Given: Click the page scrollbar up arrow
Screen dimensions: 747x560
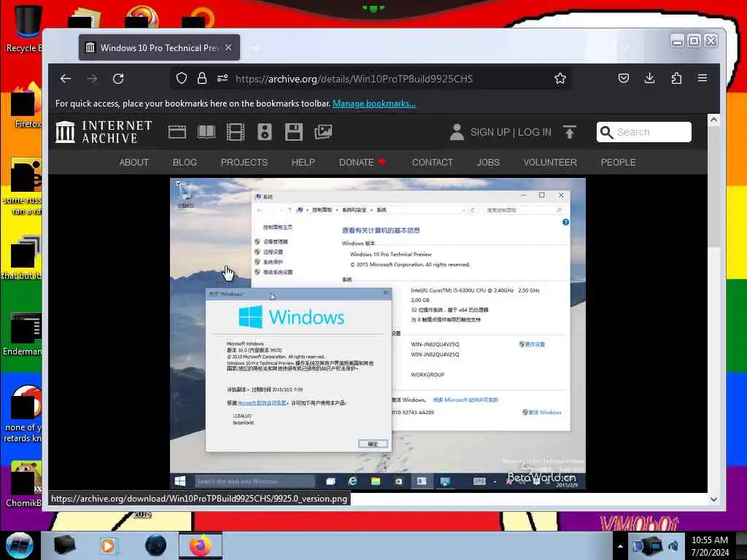Looking at the screenshot, I should pos(713,120).
